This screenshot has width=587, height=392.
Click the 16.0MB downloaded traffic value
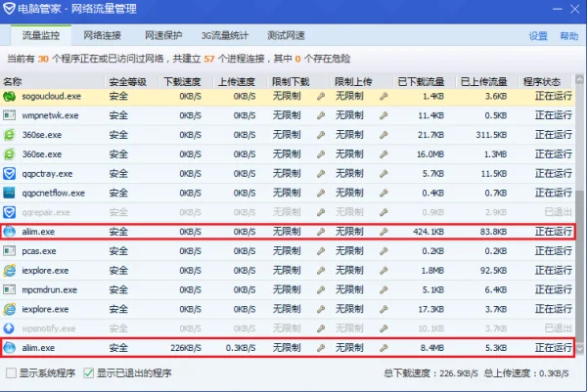(x=430, y=154)
